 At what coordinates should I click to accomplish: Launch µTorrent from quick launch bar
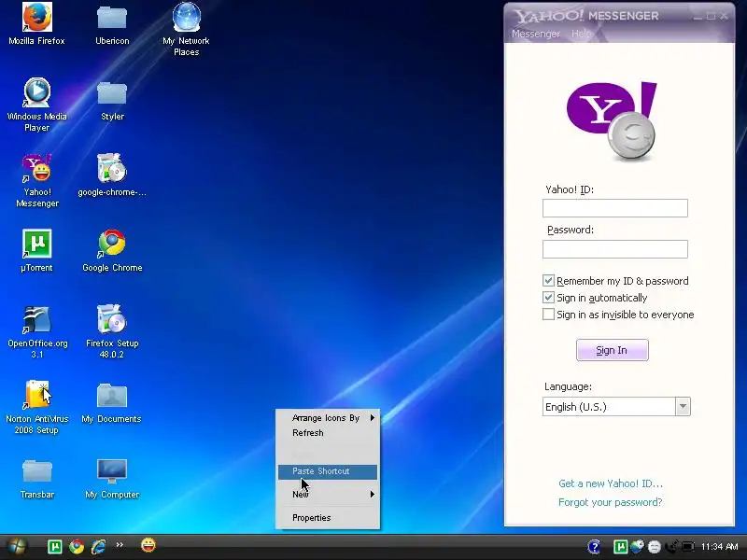(55, 547)
